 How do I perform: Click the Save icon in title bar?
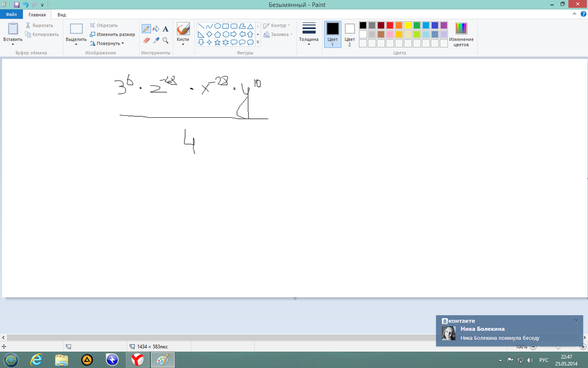[17, 5]
